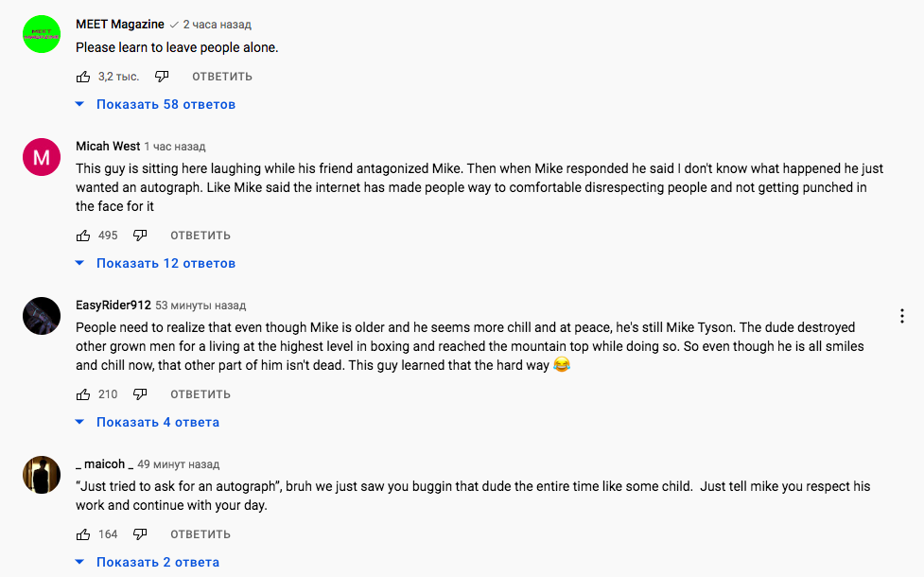Dislike the MEET Magazine comment

pos(162,77)
